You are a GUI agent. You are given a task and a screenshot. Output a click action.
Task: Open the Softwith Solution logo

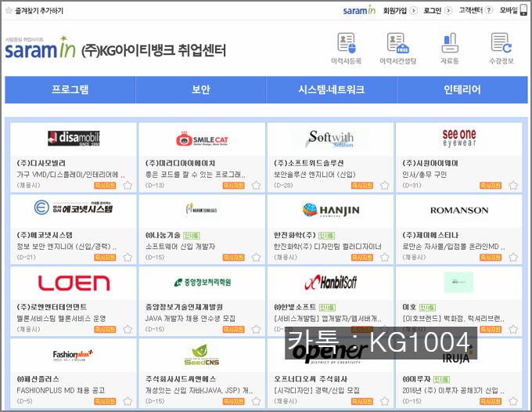click(330, 139)
